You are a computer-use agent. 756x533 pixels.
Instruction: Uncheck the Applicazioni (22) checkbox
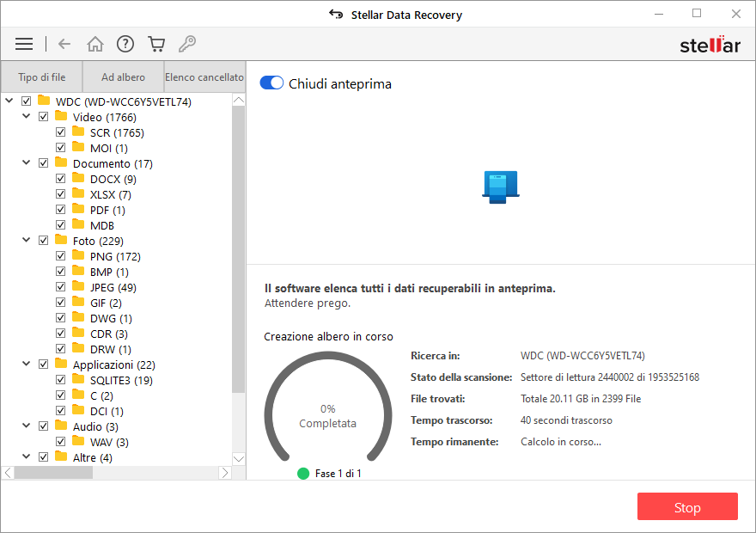coord(44,364)
